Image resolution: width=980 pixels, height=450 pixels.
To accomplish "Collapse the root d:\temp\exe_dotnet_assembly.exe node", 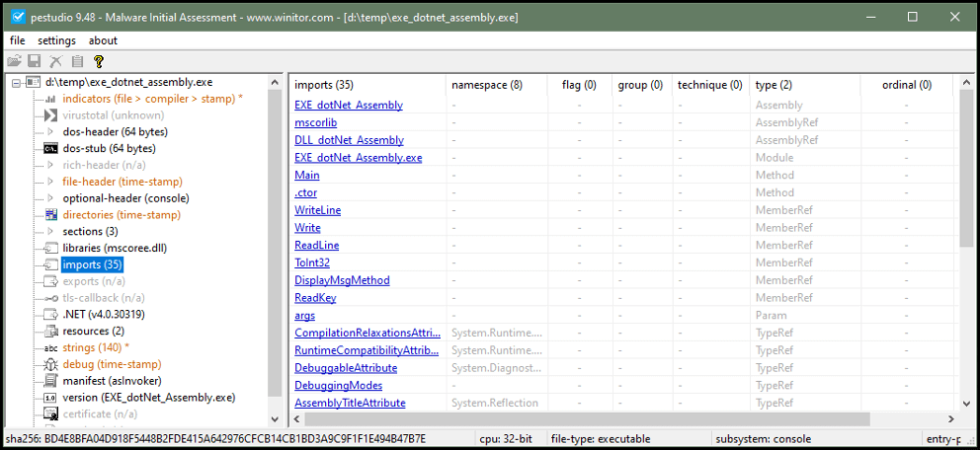I will [x=16, y=82].
